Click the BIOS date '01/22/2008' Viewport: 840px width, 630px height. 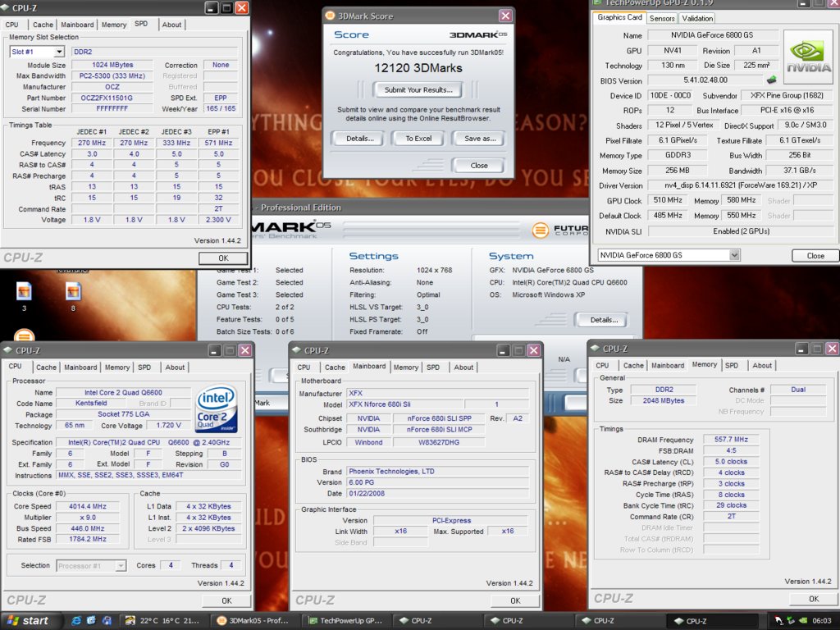(x=436, y=493)
